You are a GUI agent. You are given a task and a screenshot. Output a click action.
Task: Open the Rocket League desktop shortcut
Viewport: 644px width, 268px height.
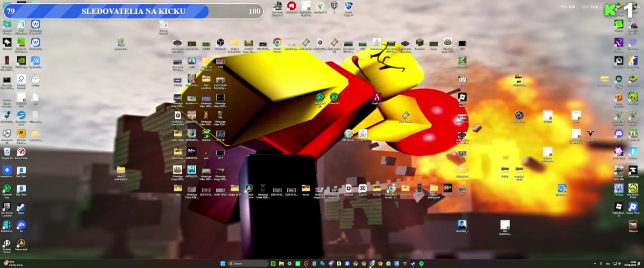point(348,9)
